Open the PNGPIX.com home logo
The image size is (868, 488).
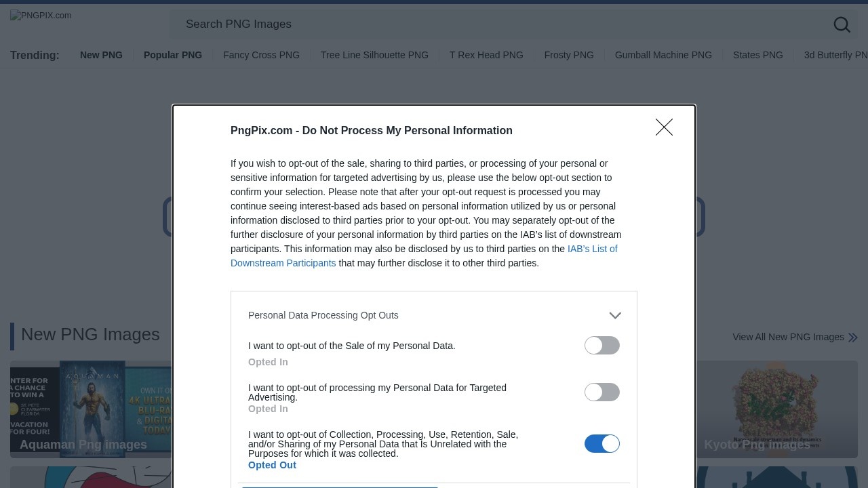(x=41, y=16)
